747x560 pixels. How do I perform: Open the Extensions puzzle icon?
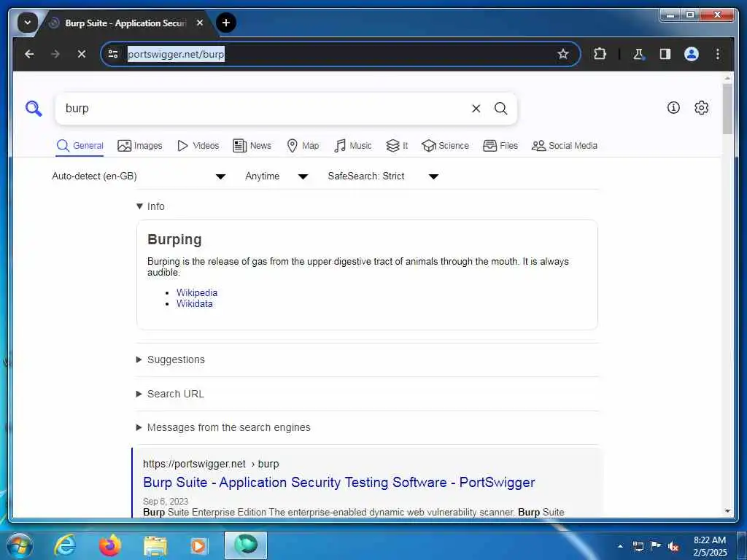(600, 54)
